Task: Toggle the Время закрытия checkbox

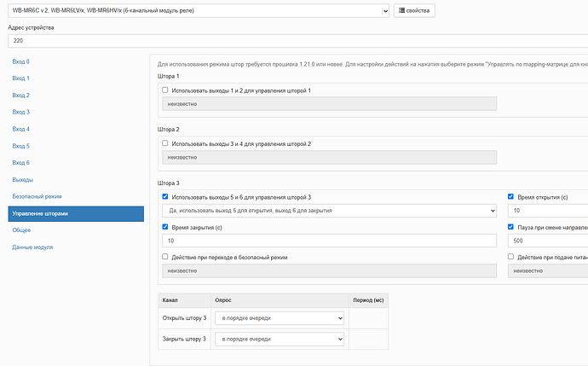Action: click(x=165, y=228)
